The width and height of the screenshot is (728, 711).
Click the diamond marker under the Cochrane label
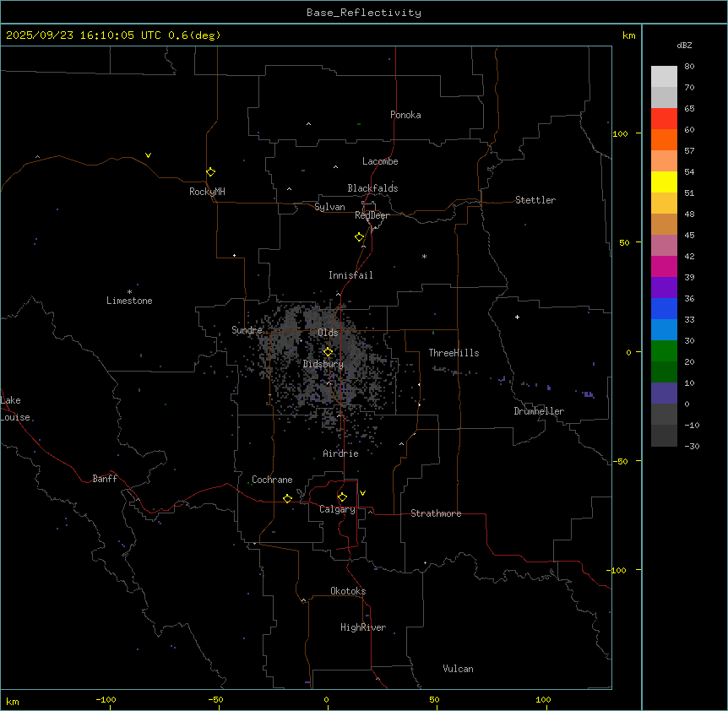pos(287,499)
